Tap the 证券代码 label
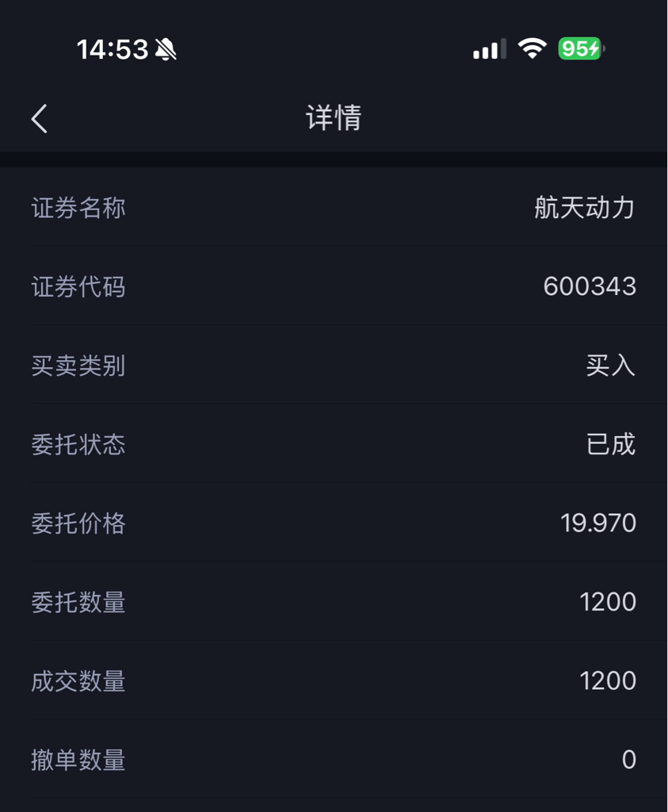Image resolution: width=668 pixels, height=812 pixels. click(x=78, y=287)
